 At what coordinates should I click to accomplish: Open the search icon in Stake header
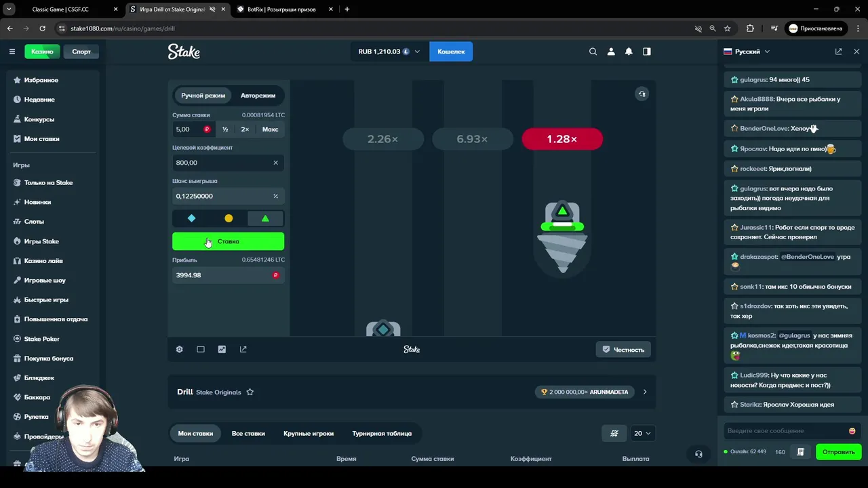tap(593, 52)
